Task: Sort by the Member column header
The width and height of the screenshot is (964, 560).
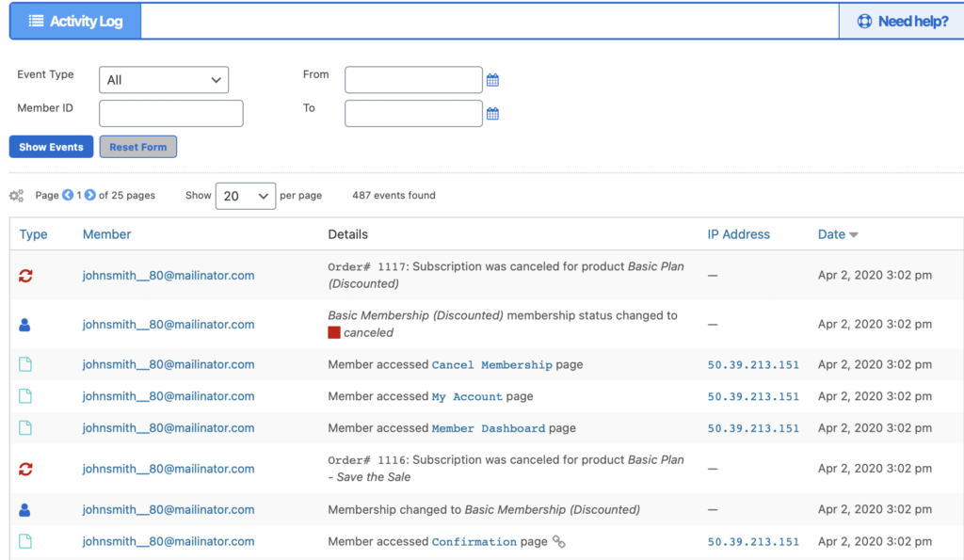Action: click(107, 234)
